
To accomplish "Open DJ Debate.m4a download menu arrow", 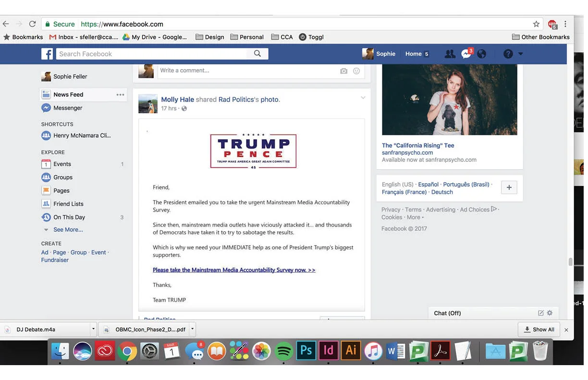I will point(93,330).
